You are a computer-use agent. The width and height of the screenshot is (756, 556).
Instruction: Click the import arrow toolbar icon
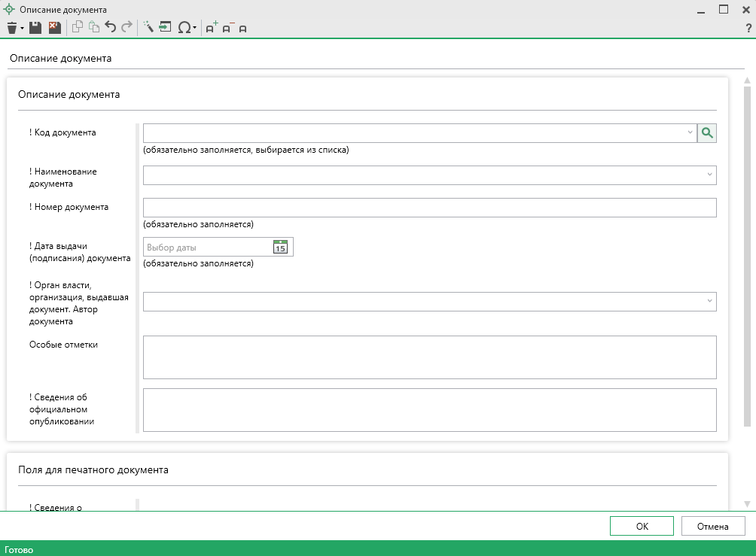[x=164, y=28]
